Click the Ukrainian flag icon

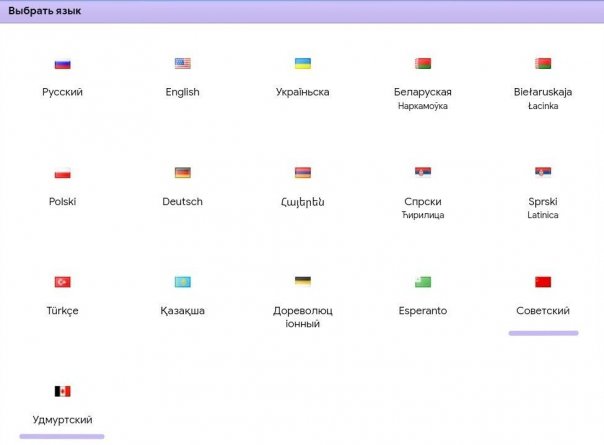[x=303, y=63]
